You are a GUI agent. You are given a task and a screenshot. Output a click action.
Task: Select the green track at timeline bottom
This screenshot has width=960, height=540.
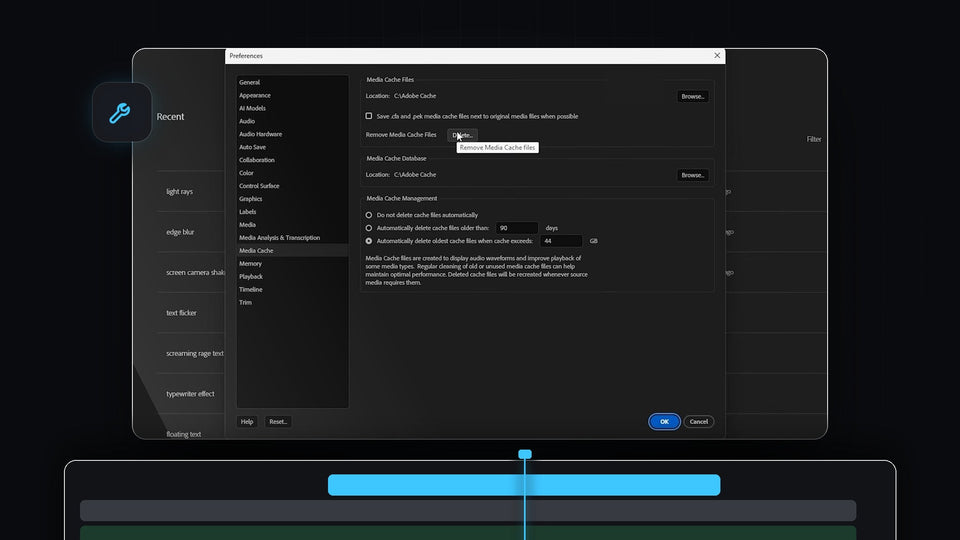click(468, 533)
